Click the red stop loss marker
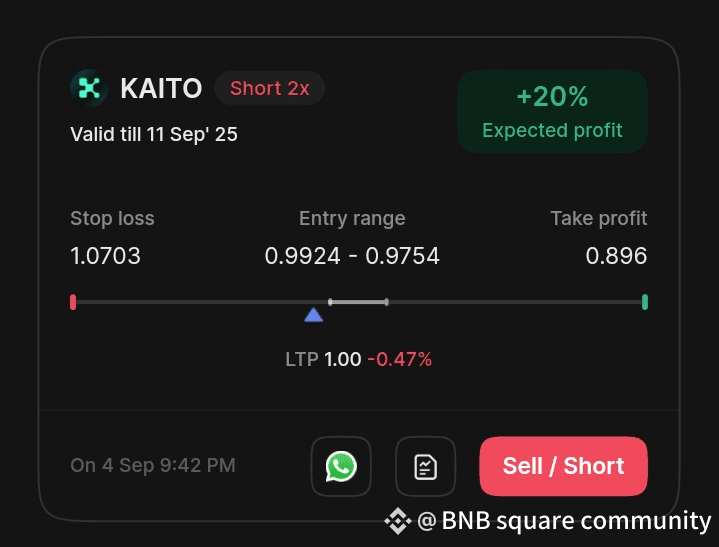The image size is (719, 547). click(73, 302)
